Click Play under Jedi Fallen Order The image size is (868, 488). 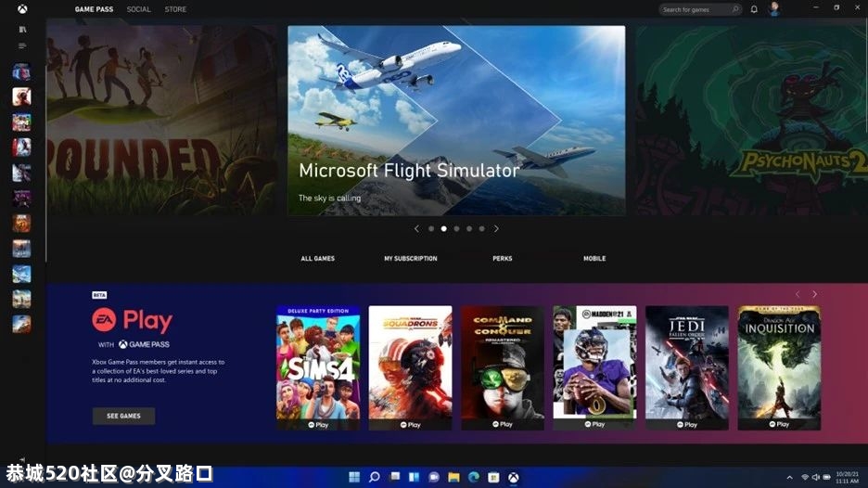click(687, 425)
